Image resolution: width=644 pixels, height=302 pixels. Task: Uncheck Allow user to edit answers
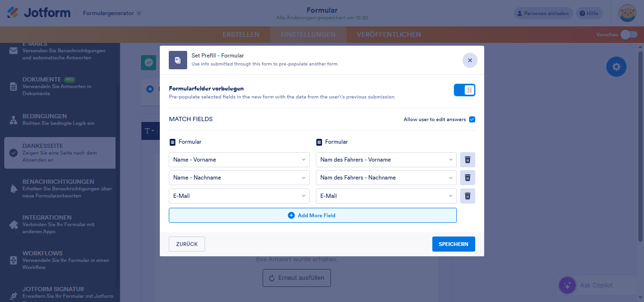click(x=472, y=119)
